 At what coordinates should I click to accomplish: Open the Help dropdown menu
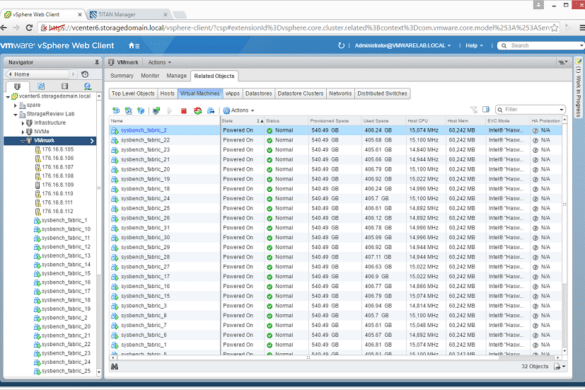tap(474, 46)
